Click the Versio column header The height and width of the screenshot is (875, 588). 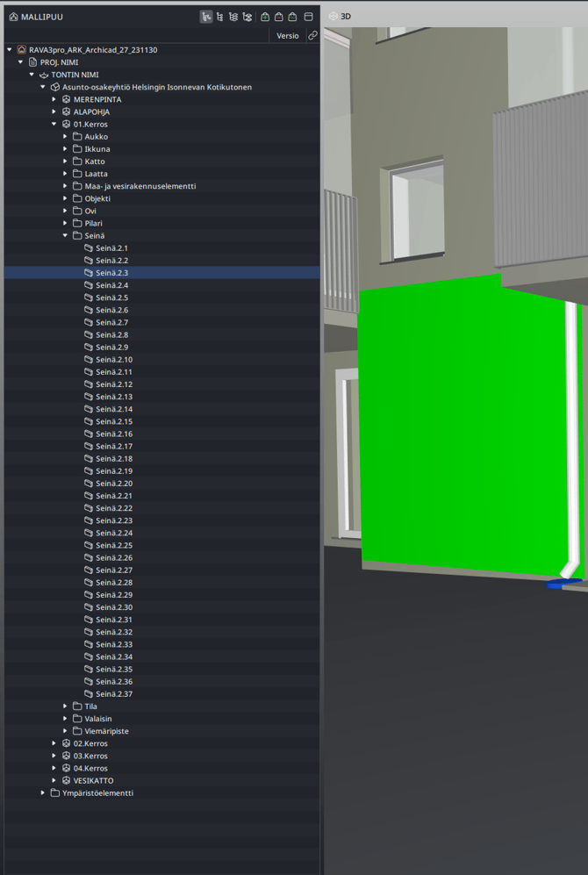(287, 36)
